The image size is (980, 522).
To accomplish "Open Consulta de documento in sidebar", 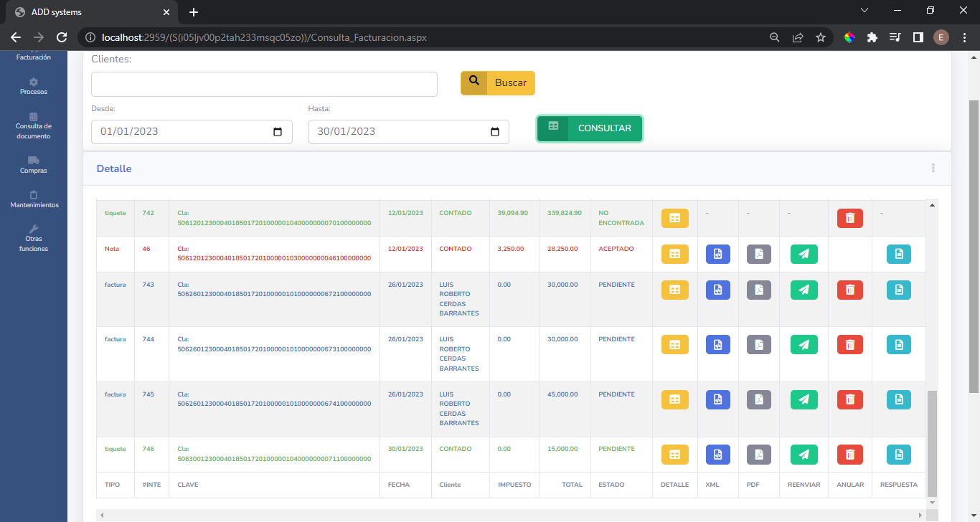I will [34, 126].
